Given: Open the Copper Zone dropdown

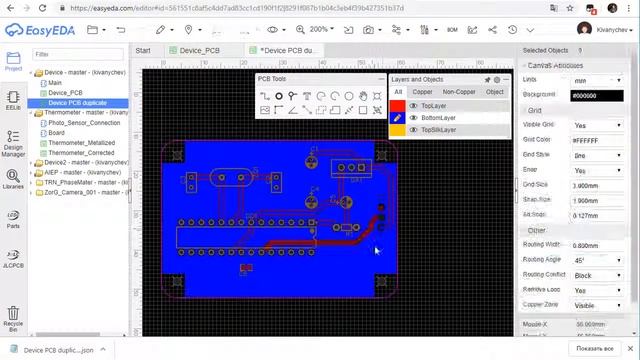Looking at the screenshot, I should [x=597, y=305].
